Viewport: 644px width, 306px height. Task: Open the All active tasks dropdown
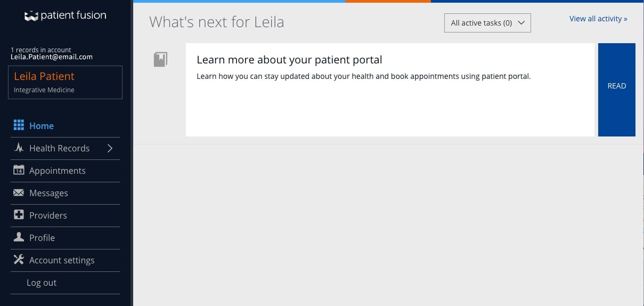point(487,23)
